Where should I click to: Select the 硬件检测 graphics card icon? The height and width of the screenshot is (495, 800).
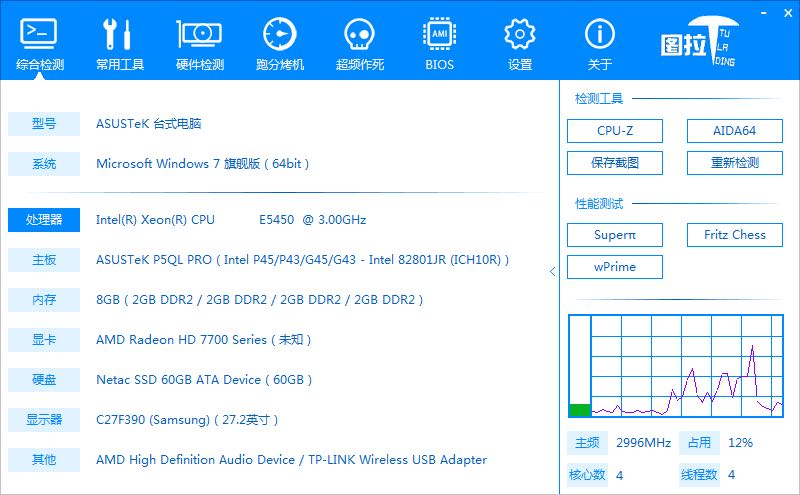pyautogui.click(x=199, y=34)
